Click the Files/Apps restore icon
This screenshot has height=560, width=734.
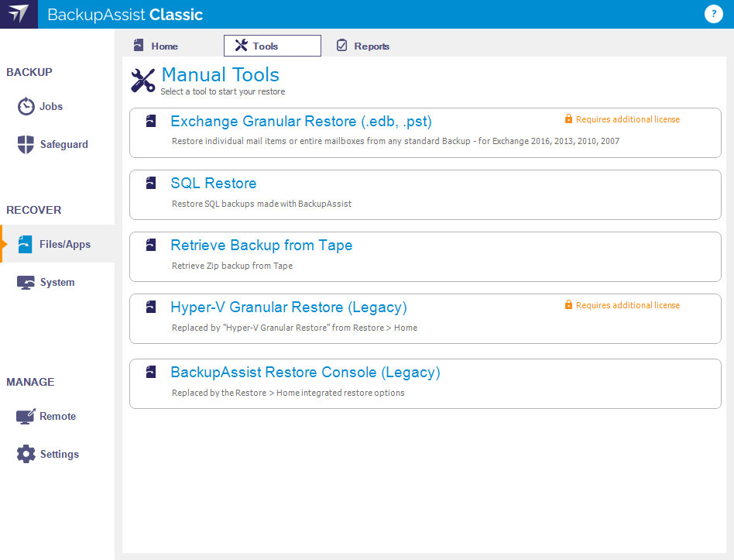(25, 244)
